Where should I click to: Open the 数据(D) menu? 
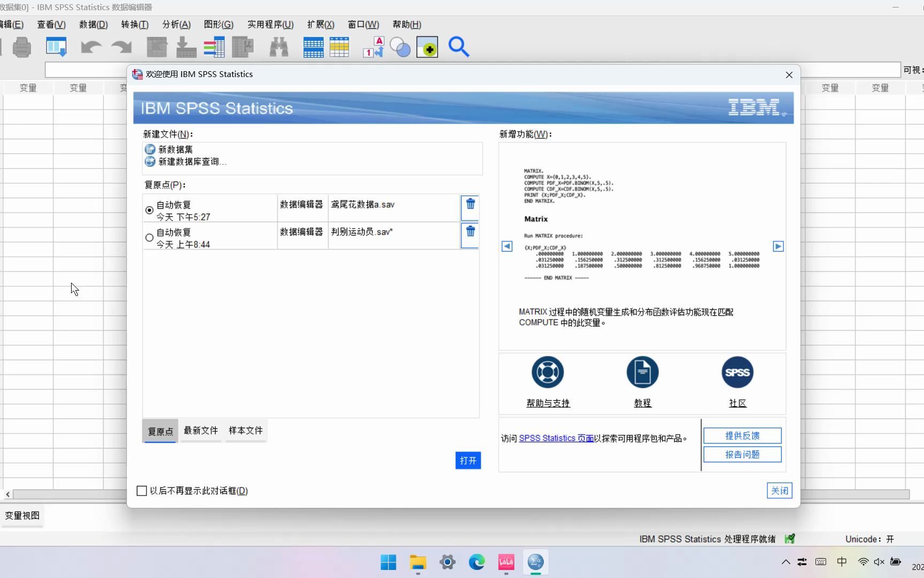[x=94, y=25]
